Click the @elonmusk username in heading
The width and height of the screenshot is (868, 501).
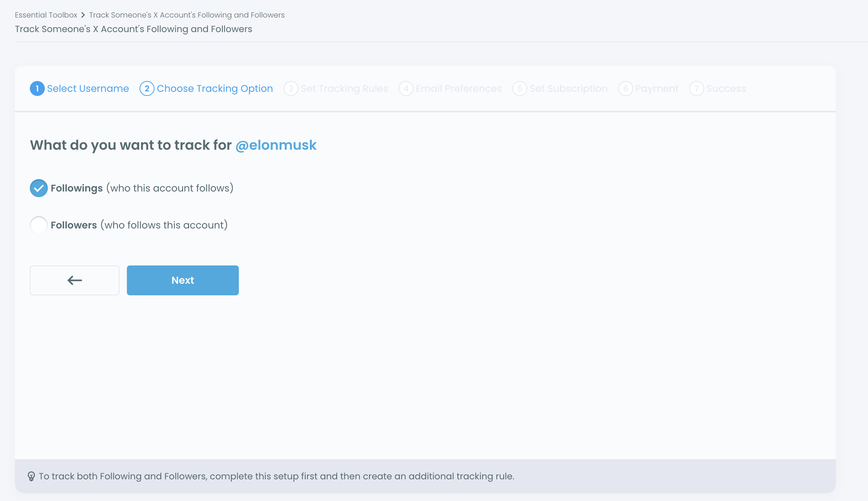tap(276, 145)
